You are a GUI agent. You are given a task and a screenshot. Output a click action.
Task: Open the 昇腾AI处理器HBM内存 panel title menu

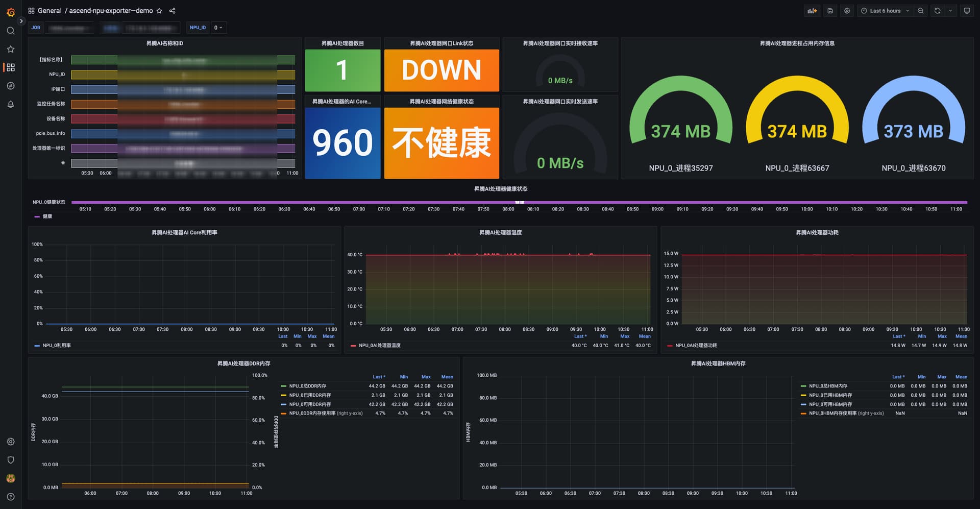(x=718, y=363)
